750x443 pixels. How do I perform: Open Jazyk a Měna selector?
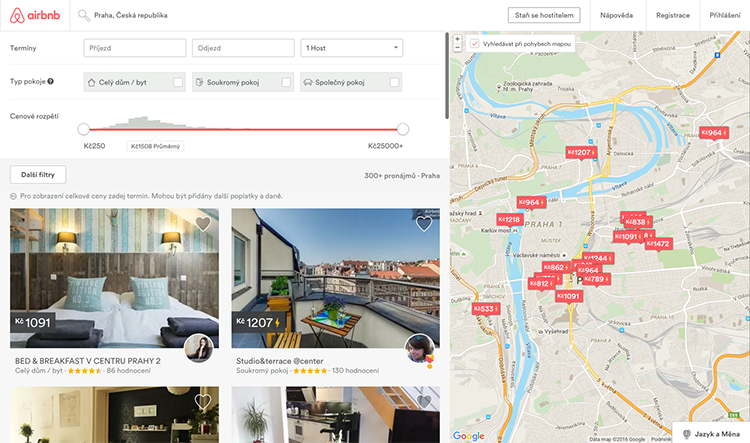pos(712,434)
